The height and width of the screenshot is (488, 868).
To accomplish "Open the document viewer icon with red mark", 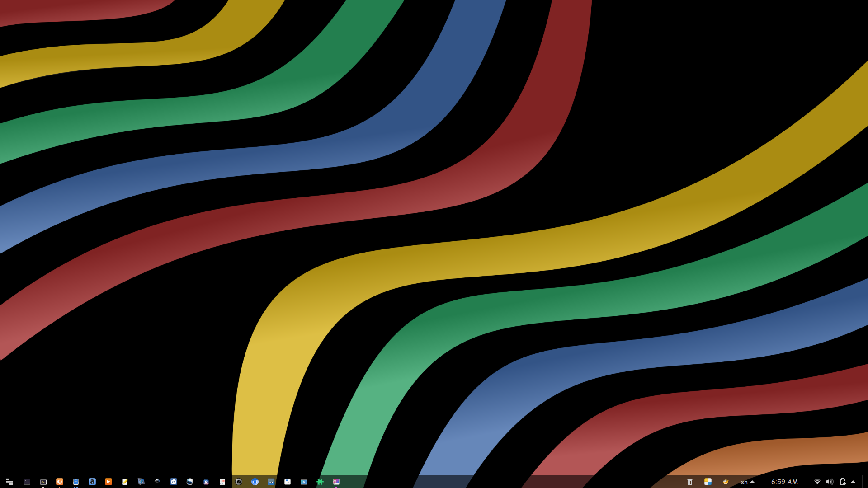I will (222, 482).
